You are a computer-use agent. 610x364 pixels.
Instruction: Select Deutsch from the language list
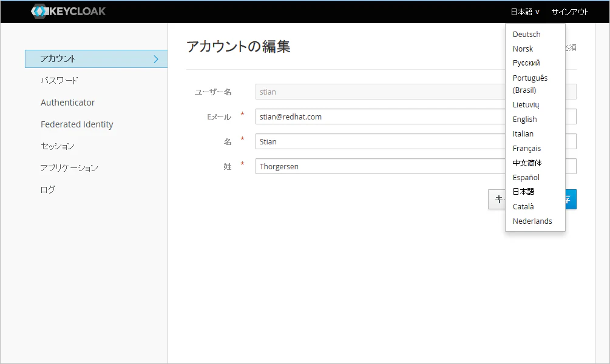[x=526, y=34]
